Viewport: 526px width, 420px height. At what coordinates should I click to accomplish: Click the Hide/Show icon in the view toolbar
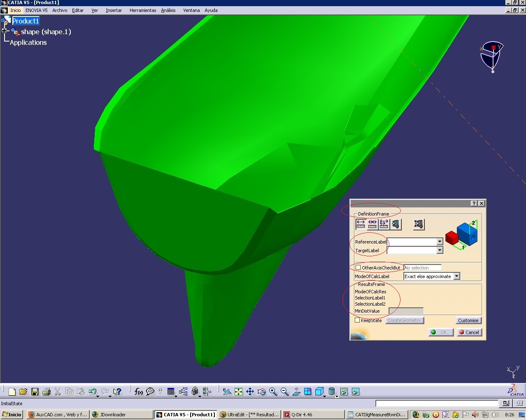(344, 392)
